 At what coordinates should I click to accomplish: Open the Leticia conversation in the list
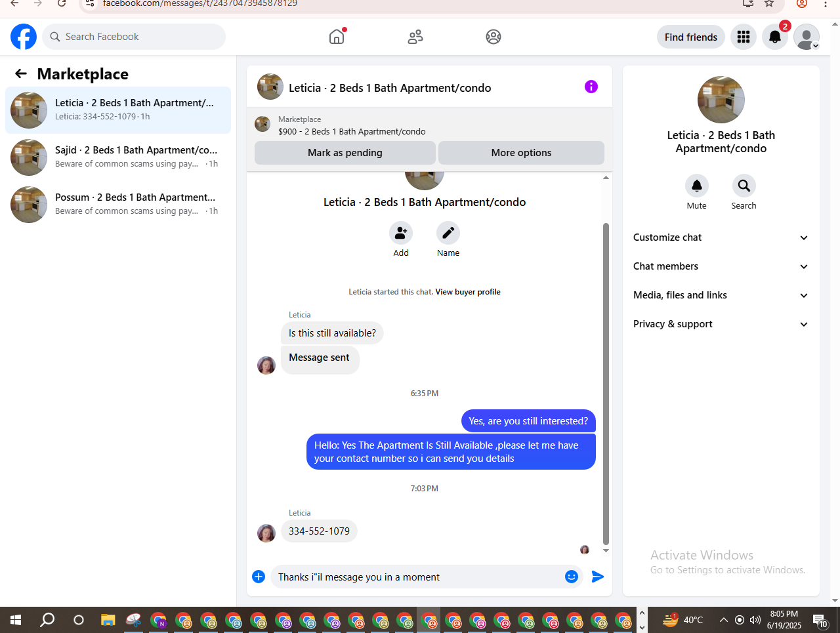point(118,110)
